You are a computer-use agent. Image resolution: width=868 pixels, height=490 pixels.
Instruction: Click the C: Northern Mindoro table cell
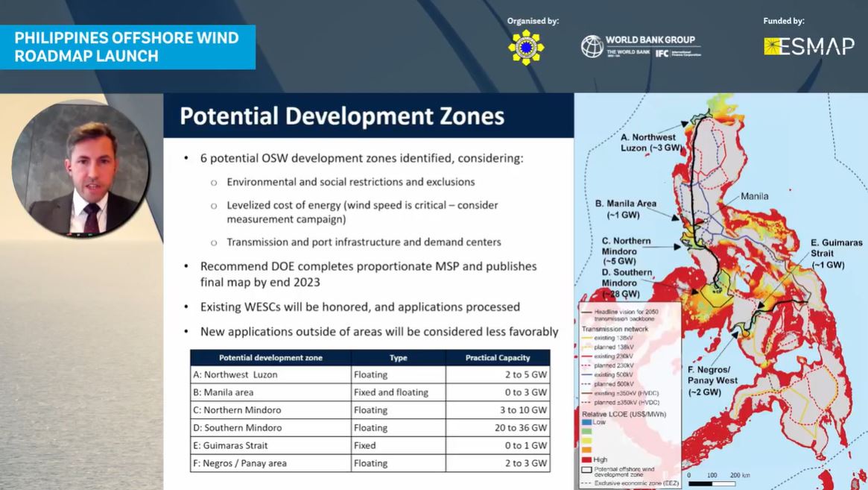(x=270, y=410)
